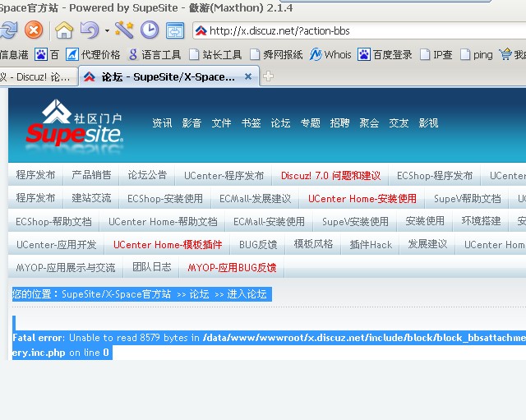This screenshot has width=526, height=420.
Task: Open the 团队日志 forum link
Action: (151, 266)
